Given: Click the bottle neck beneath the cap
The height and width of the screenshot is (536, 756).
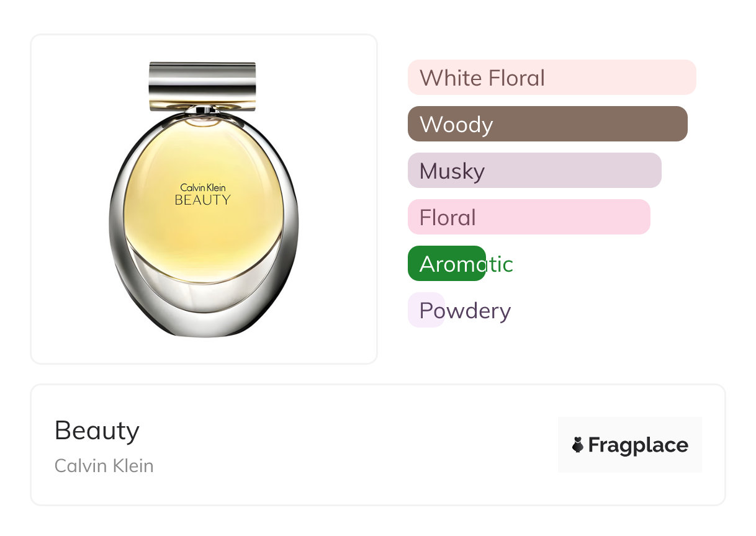Looking at the screenshot, I should (x=202, y=109).
